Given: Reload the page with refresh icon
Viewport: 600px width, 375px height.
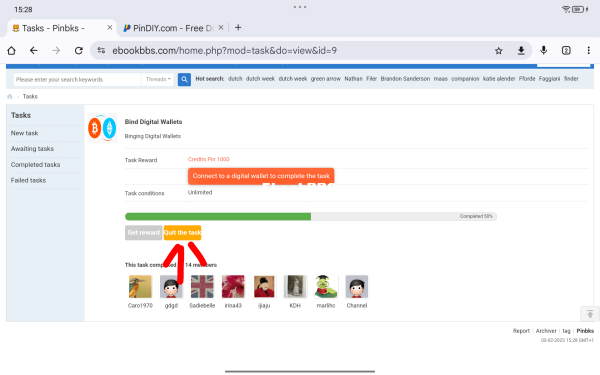Looking at the screenshot, I should pos(78,51).
